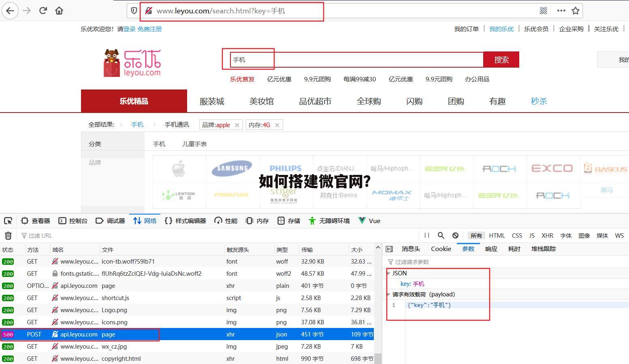The width and height of the screenshot is (629, 364).
Task: Collapse the JSON node in the params panel
Action: point(388,273)
